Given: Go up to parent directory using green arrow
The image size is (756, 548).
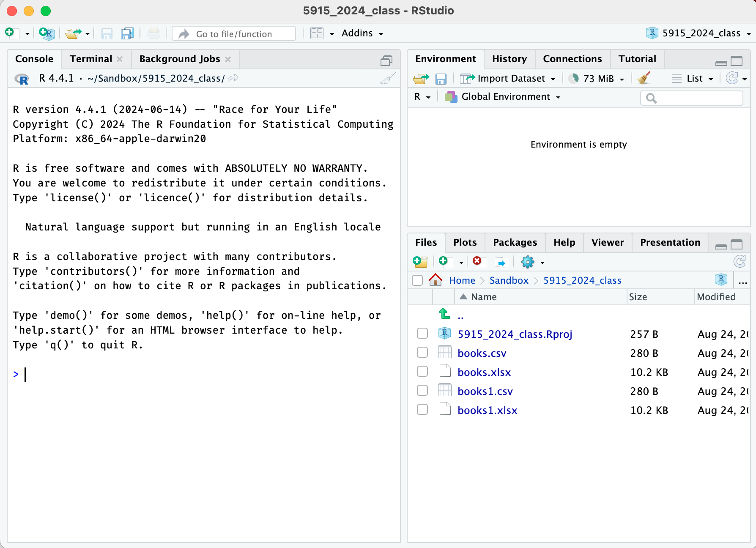Looking at the screenshot, I should pyautogui.click(x=444, y=314).
